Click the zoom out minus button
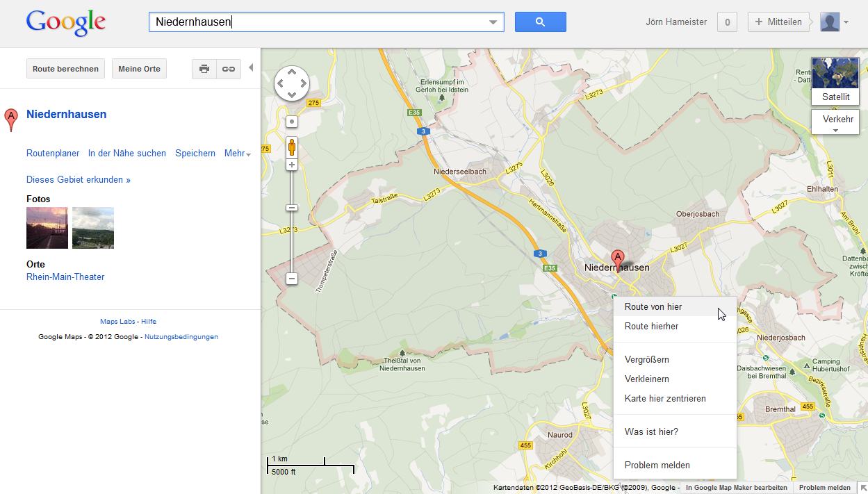This screenshot has width=868, height=494. [x=292, y=279]
